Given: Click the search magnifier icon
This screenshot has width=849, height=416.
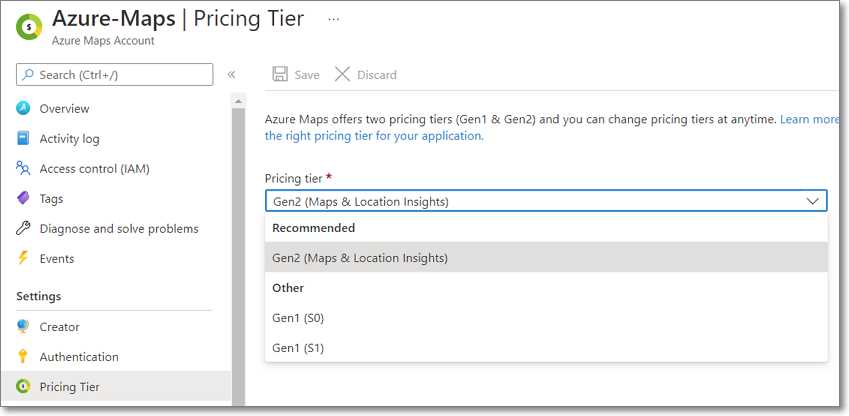Looking at the screenshot, I should [x=27, y=75].
